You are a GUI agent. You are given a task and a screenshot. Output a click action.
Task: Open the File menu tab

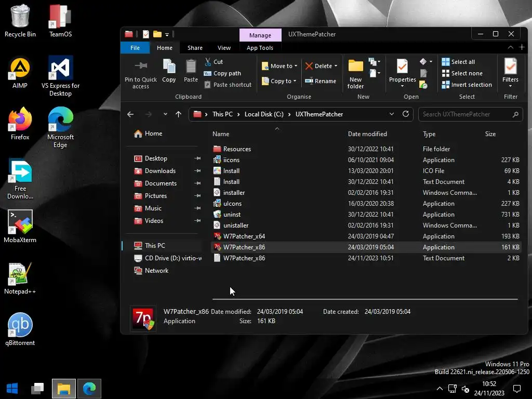pos(135,48)
